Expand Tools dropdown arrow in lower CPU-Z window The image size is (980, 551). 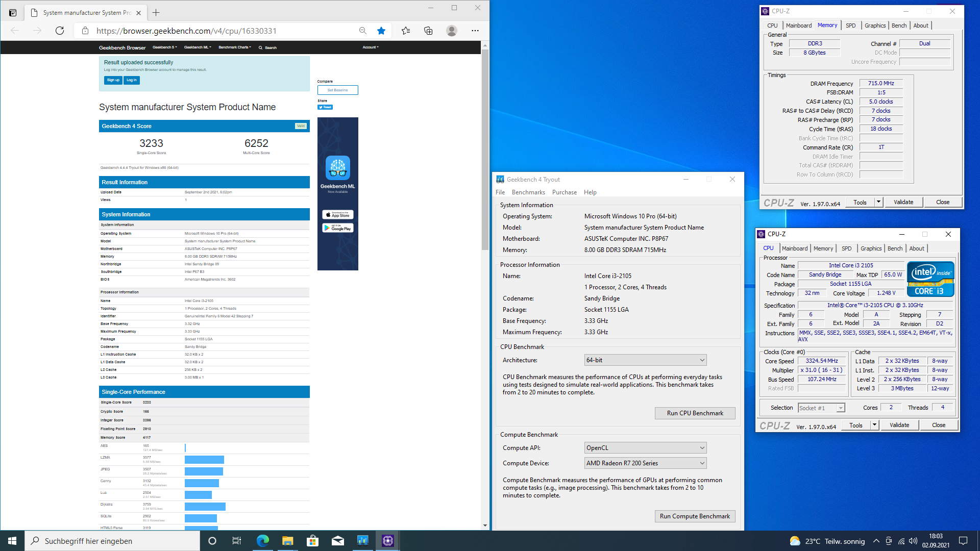[x=874, y=425]
